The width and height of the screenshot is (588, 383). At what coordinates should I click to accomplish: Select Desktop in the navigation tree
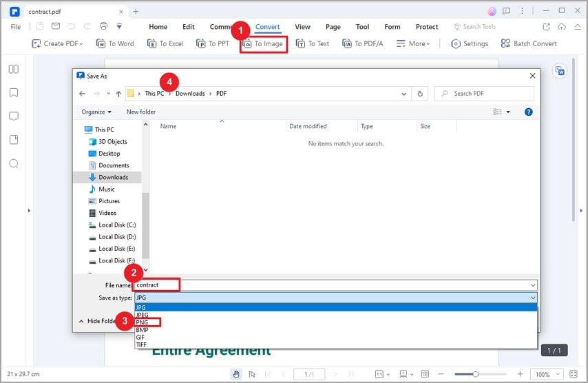[109, 154]
